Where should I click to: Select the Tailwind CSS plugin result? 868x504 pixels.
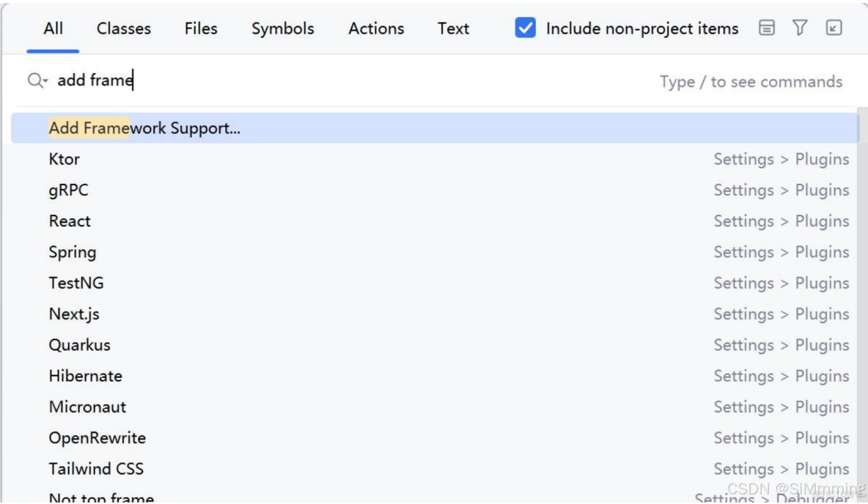97,468
